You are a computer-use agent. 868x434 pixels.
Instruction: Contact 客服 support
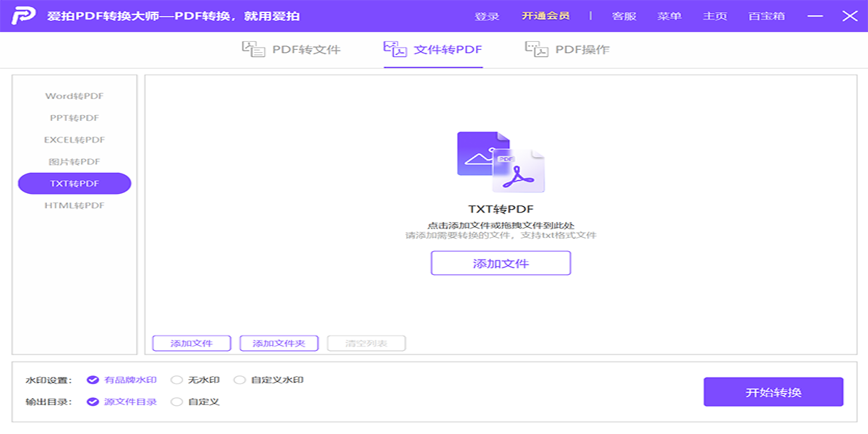coord(624,16)
